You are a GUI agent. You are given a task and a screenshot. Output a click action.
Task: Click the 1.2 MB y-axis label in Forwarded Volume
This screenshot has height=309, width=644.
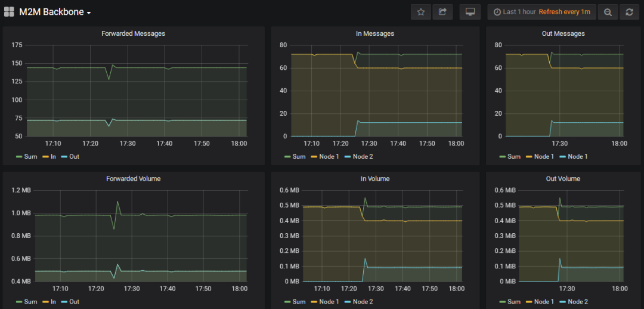point(21,190)
